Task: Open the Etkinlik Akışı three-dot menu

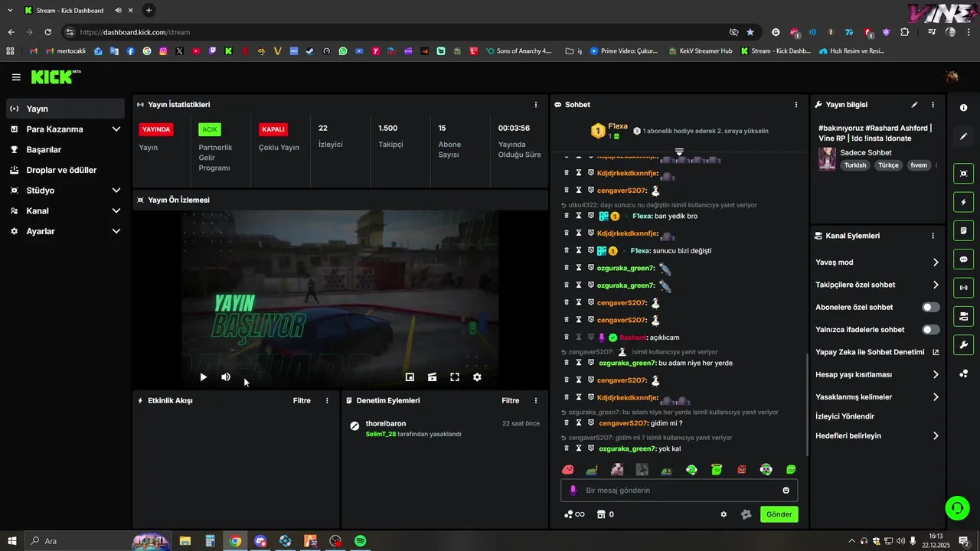Action: 327,400
